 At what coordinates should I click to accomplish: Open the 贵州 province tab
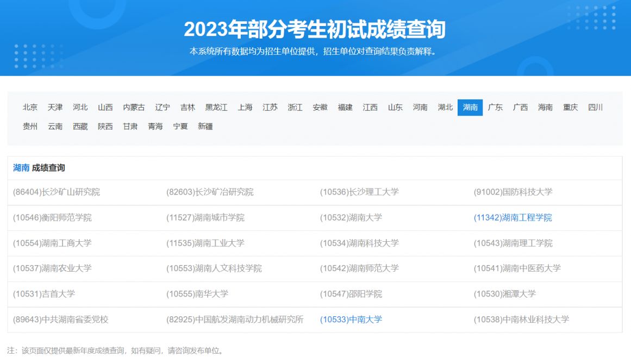(30, 126)
